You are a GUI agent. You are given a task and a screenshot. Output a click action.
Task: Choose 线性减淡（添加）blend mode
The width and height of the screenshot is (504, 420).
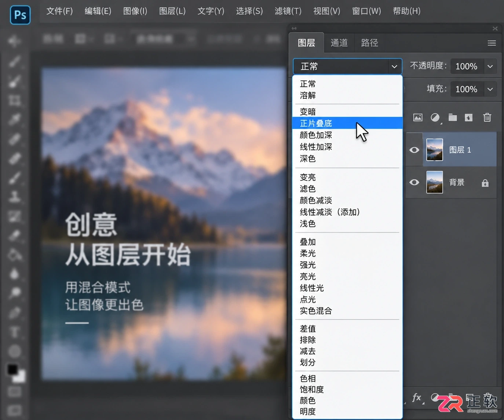[347, 212]
